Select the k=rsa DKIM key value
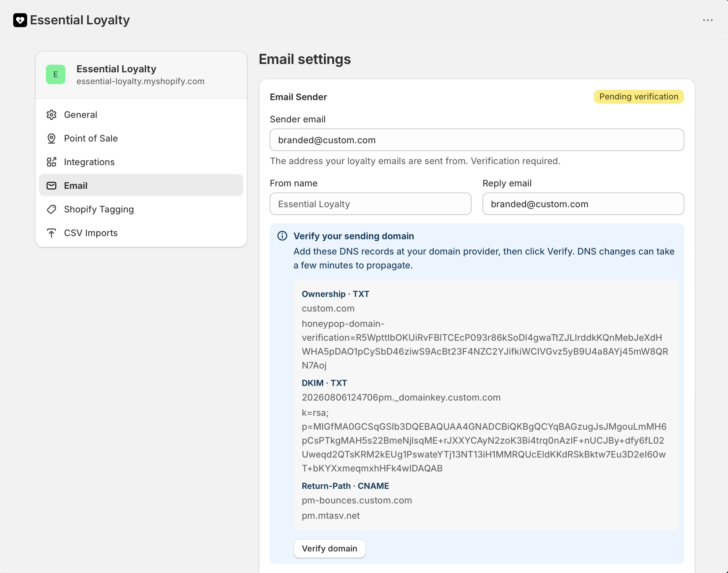Viewport: 728px width, 573px height. click(x=484, y=441)
